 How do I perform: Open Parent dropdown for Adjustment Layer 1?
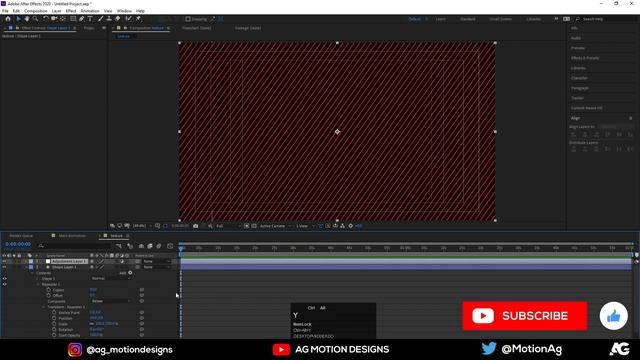click(156, 261)
